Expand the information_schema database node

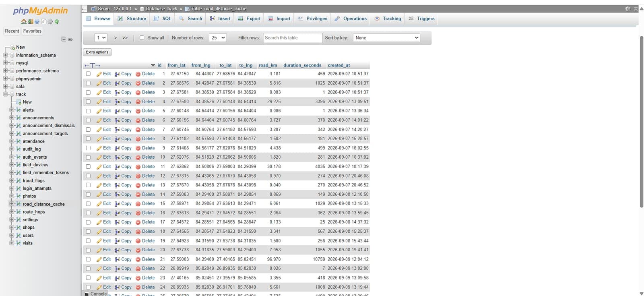click(x=5, y=55)
